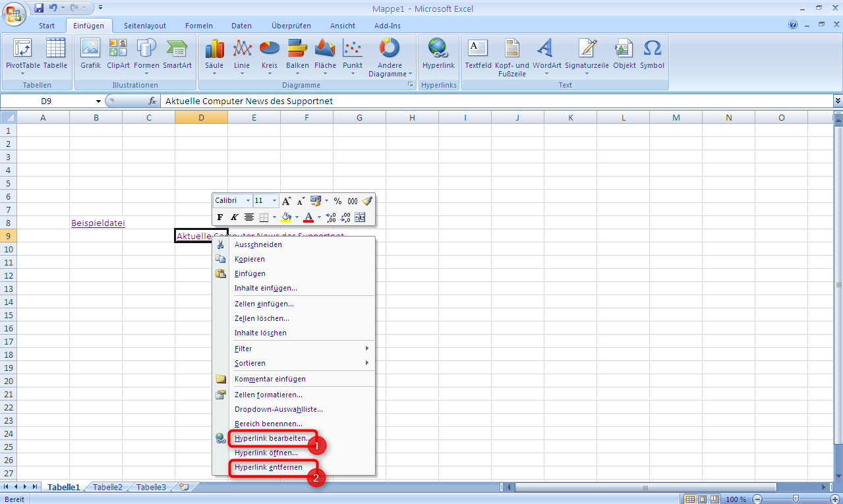
Task: Insert a Hyperlink from the ribbon
Action: click(438, 54)
